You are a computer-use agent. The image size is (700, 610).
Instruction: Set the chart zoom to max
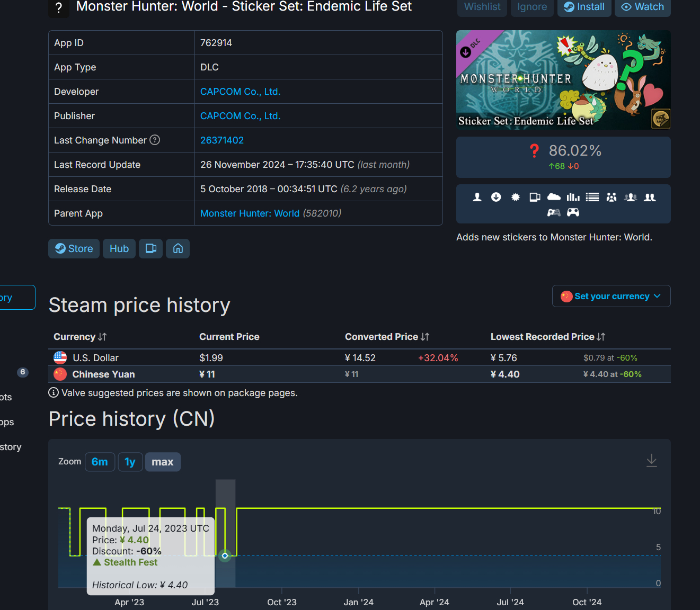(163, 462)
